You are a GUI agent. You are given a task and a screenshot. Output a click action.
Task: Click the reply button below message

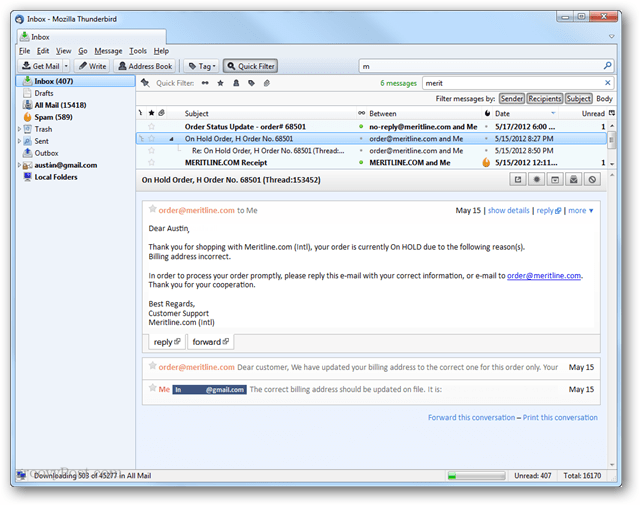167,342
